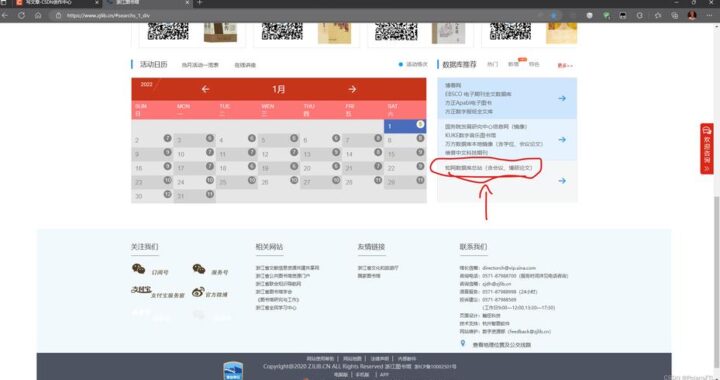This screenshot has width=720, height=380.
Task: Reload the page with refresh icon
Action: (x=22, y=15)
